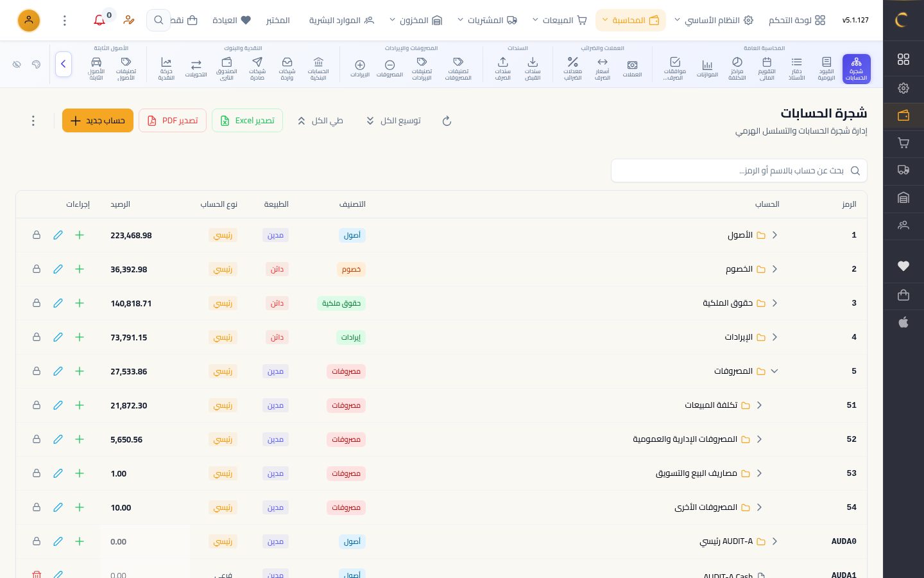
Task: Click the edit pencil for الخصوم row
Action: tap(58, 269)
